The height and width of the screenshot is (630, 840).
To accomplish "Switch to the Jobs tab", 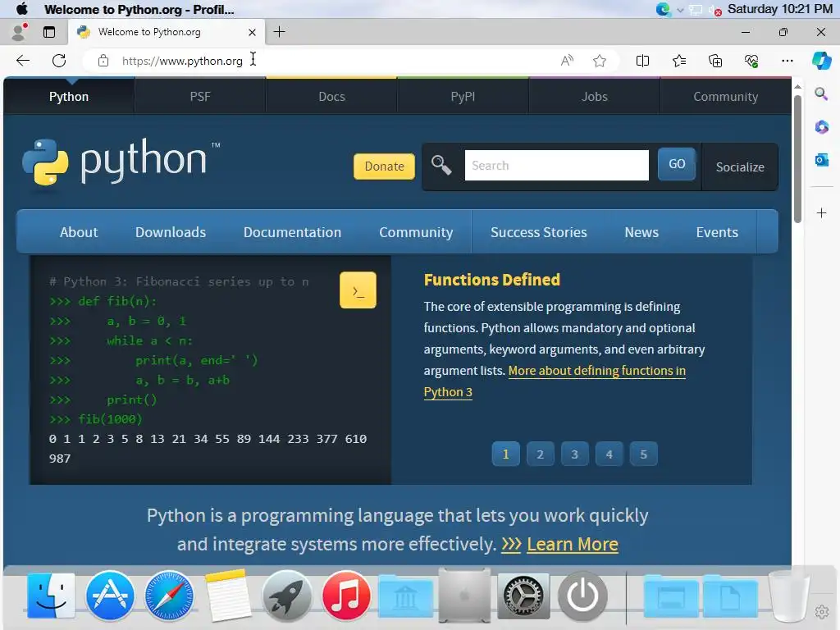I will 594,97.
